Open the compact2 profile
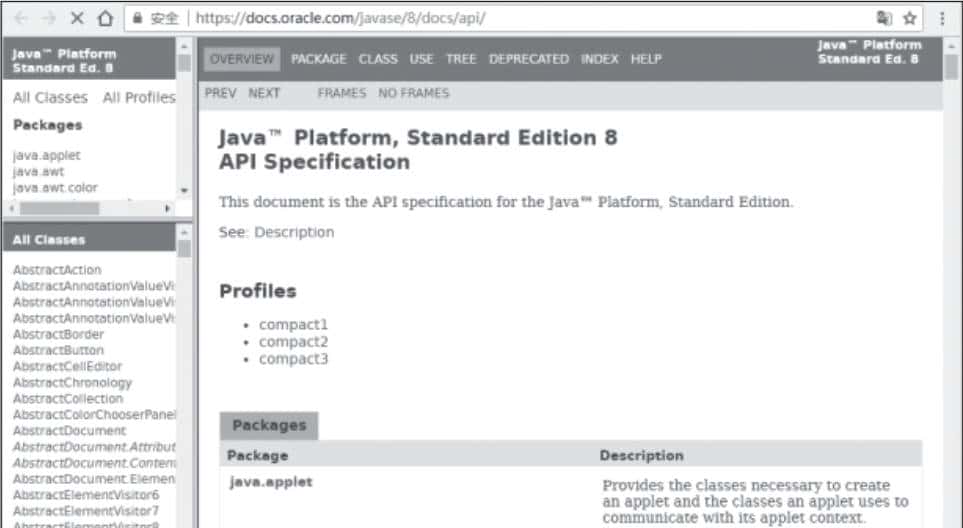963x528 pixels. coord(294,341)
